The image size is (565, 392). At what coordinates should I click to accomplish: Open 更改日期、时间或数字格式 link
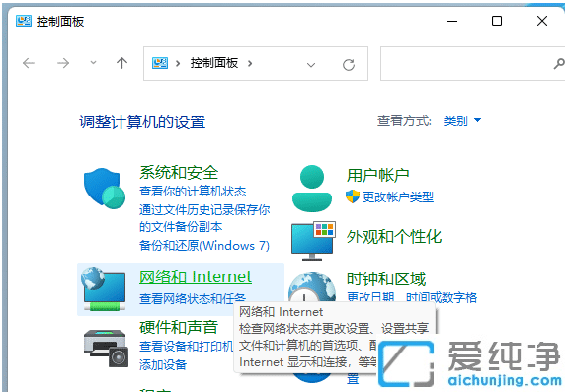[x=412, y=297]
